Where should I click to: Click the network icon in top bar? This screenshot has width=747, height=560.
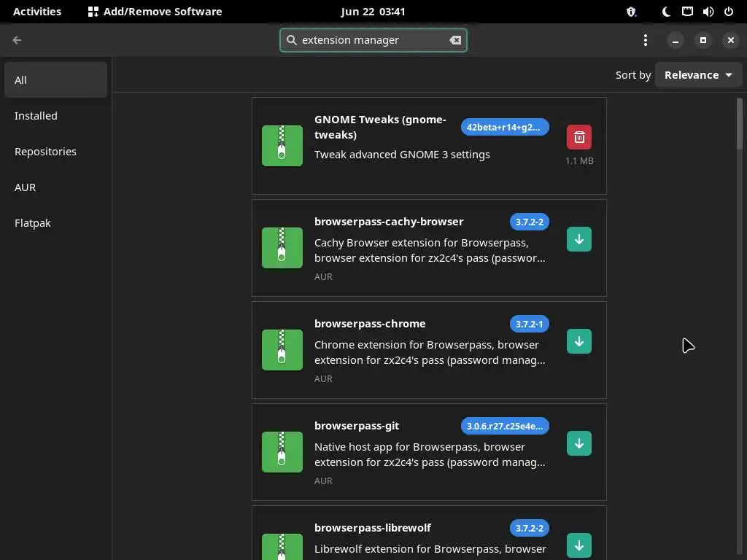[687, 12]
